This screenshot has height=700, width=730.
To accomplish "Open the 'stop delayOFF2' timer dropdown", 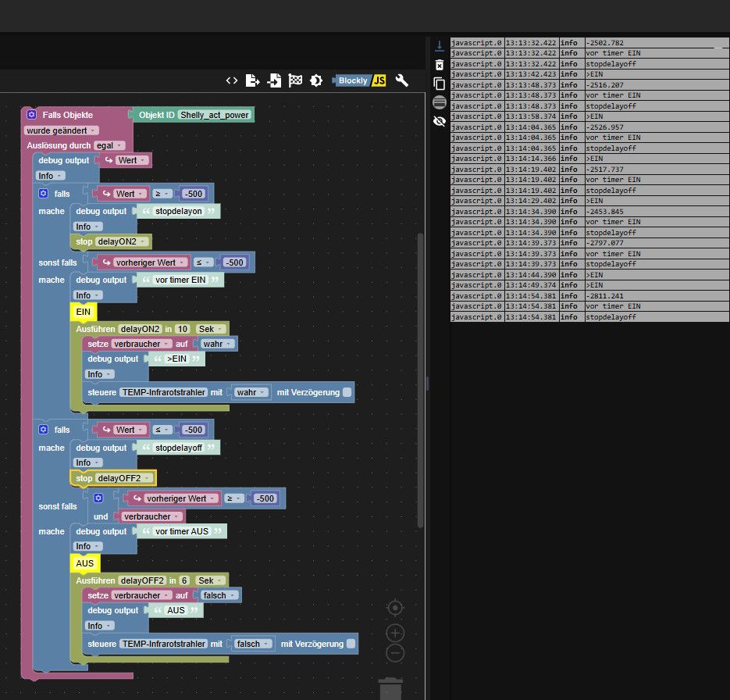I will pos(124,478).
